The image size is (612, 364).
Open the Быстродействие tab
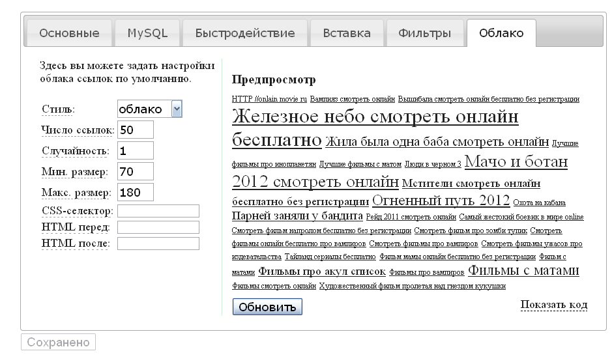pyautogui.click(x=244, y=33)
